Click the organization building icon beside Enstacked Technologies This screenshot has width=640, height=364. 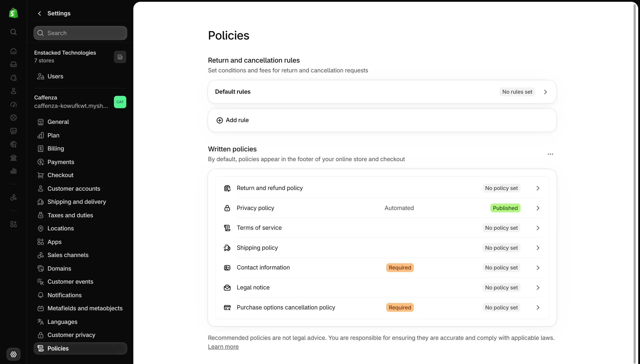(x=120, y=57)
